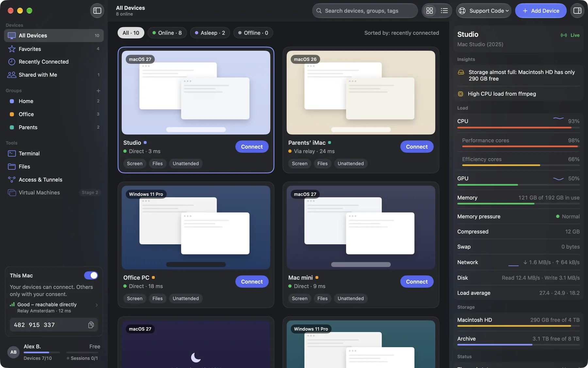
Task: Open Parents' iMac screen thumbnail
Action: pos(361,93)
